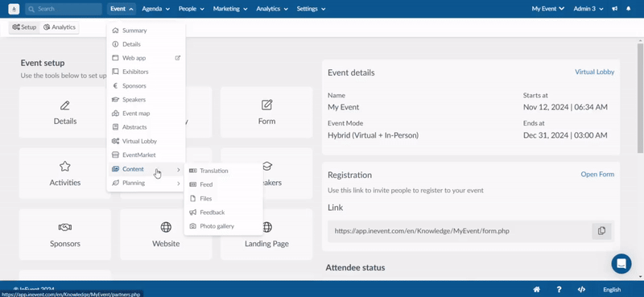Choose Sponsors from Event menu

click(146, 85)
